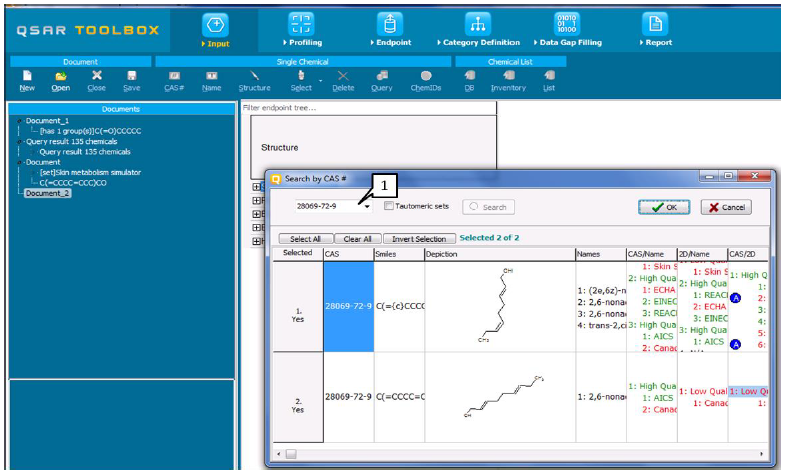Click the Smiles column header
The image size is (806, 471).
pos(399,254)
